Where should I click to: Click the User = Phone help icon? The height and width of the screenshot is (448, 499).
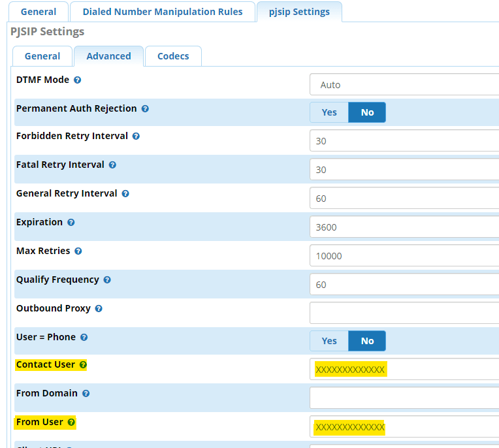click(x=84, y=337)
